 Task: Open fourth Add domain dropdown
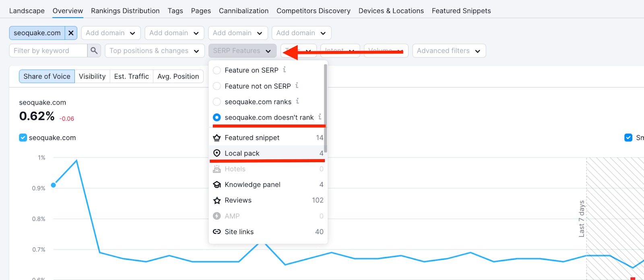pyautogui.click(x=301, y=33)
